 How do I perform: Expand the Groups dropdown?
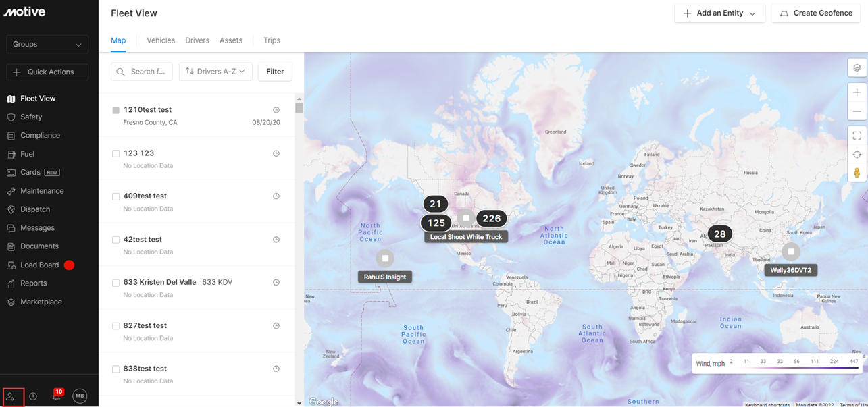47,45
